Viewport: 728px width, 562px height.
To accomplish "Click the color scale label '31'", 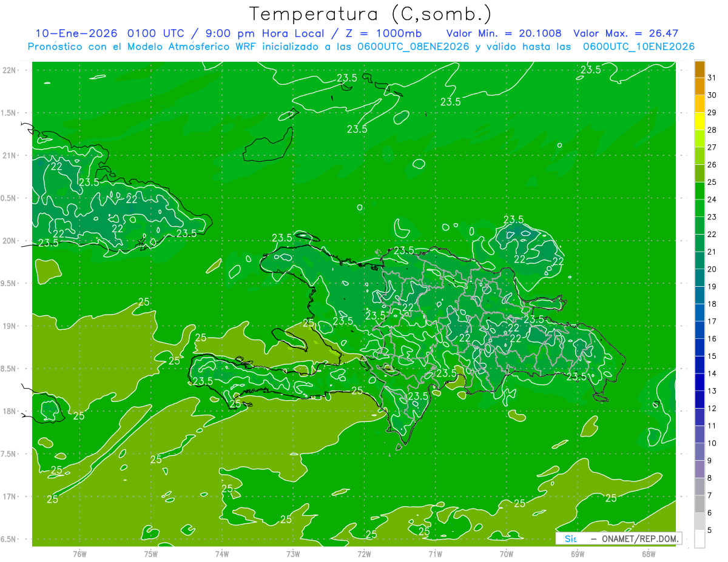I will pyautogui.click(x=712, y=78).
